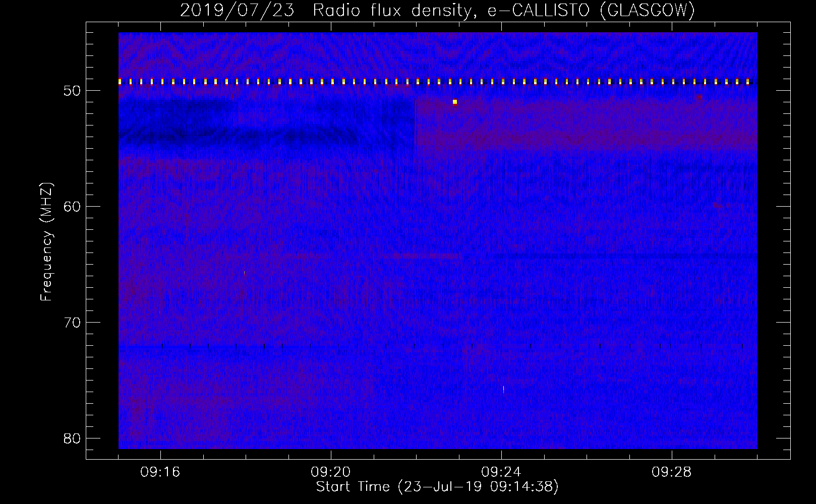Click the bright yellow spot near 51 MHz
The image size is (816, 504).
(x=454, y=102)
